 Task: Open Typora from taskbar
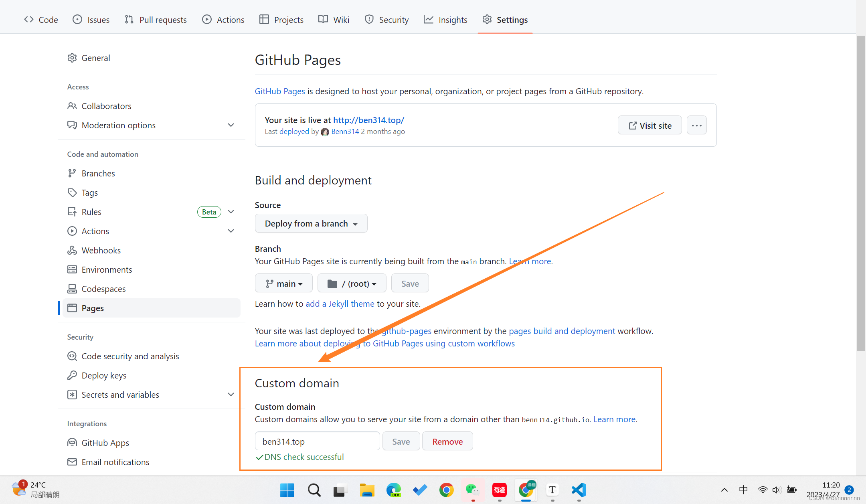click(552, 490)
